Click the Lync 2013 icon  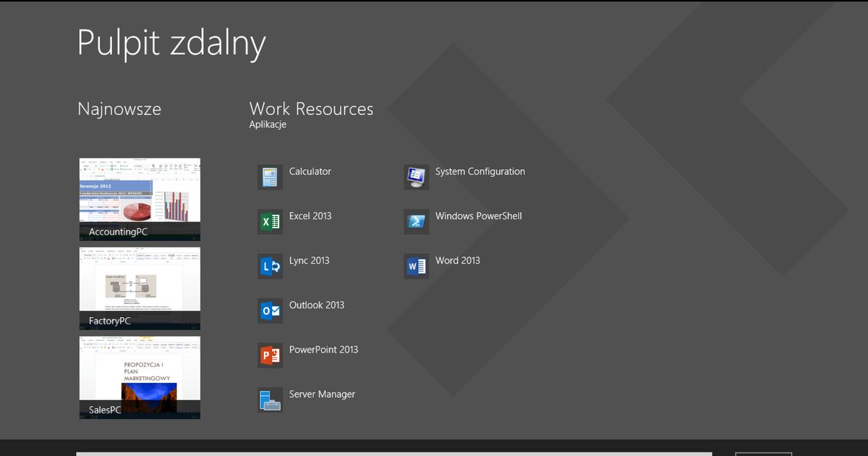tap(270, 266)
